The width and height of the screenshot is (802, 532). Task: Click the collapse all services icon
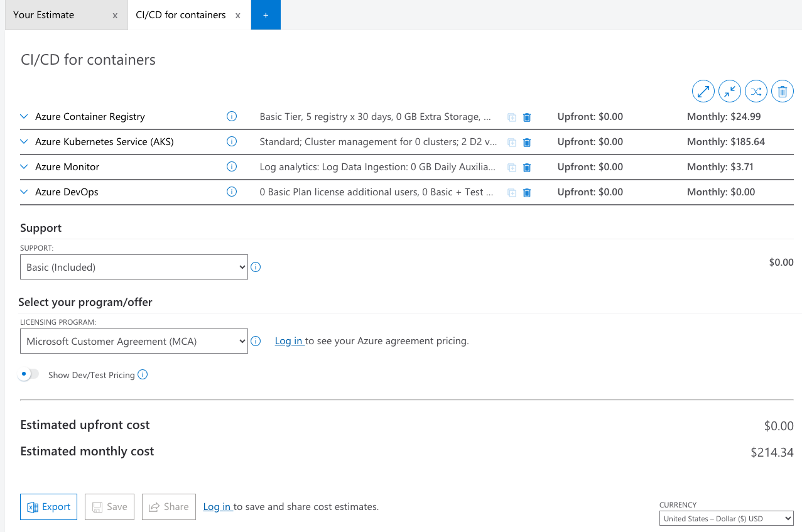point(730,91)
